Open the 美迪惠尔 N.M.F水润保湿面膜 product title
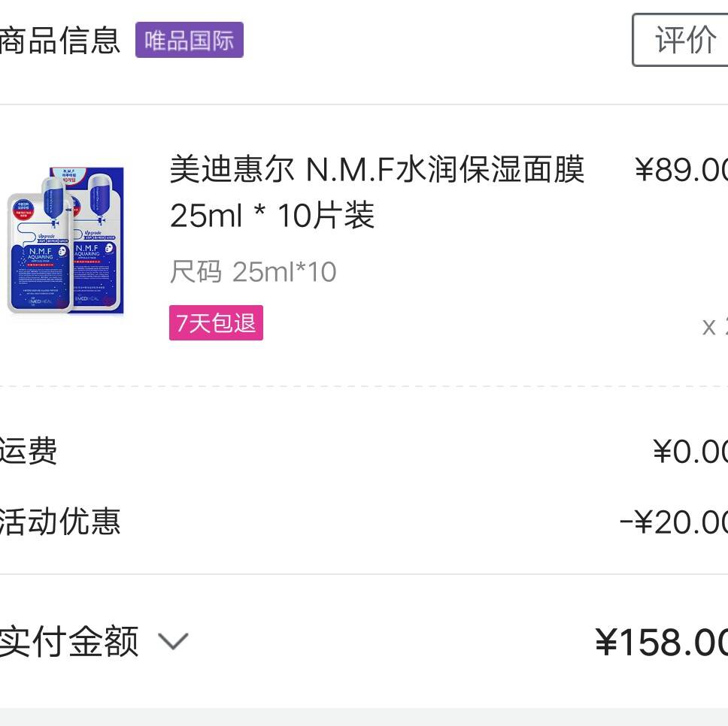728x726 pixels. pyautogui.click(x=376, y=170)
